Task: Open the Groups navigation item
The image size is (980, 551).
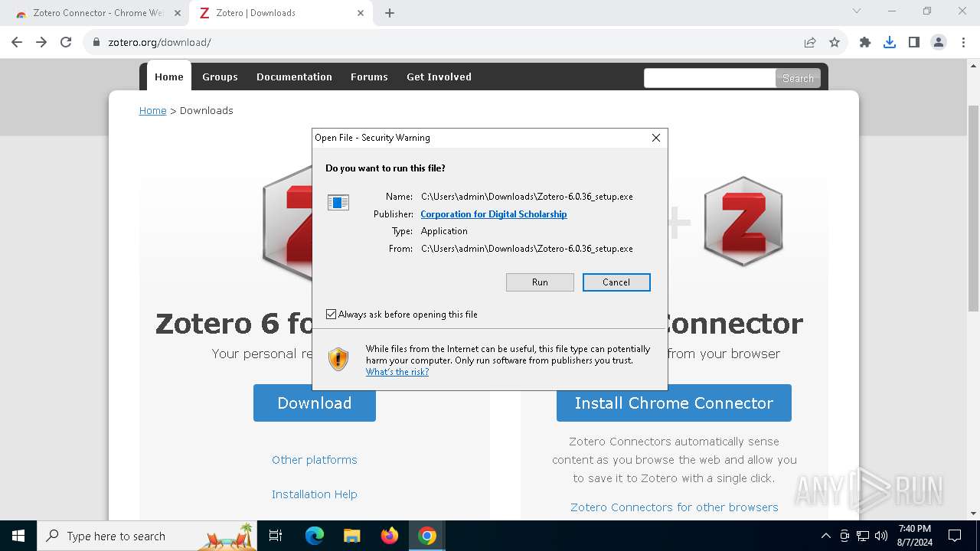Action: 220,77
